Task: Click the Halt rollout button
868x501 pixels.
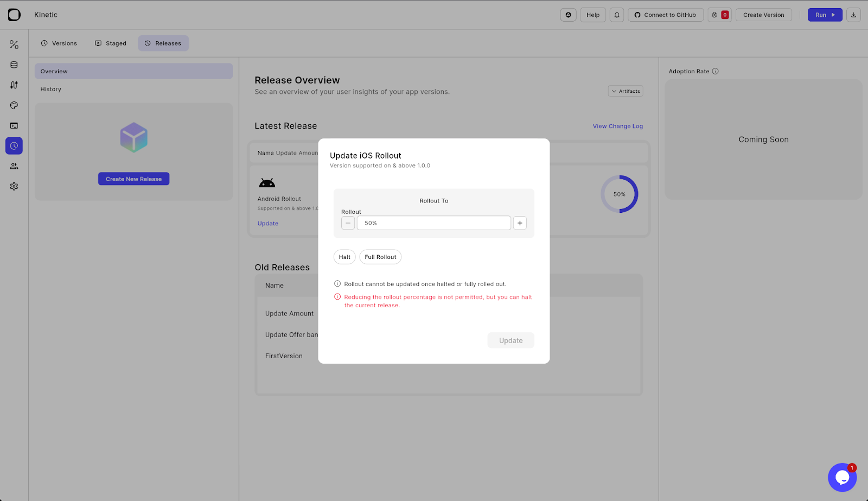Action: coord(344,257)
